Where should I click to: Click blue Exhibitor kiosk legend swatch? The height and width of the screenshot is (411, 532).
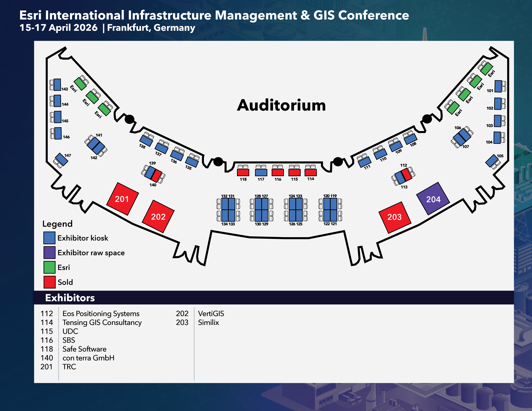pos(49,238)
